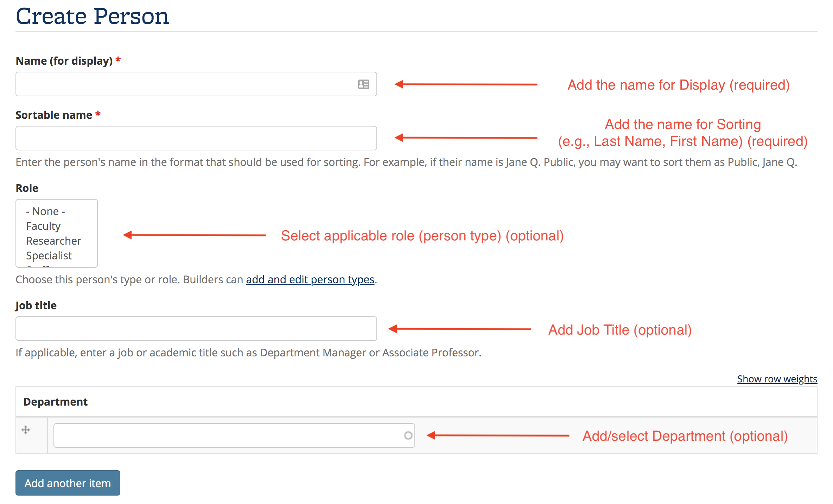This screenshot has height=504, width=833.
Task: Click Show row weights link
Action: pos(777,379)
